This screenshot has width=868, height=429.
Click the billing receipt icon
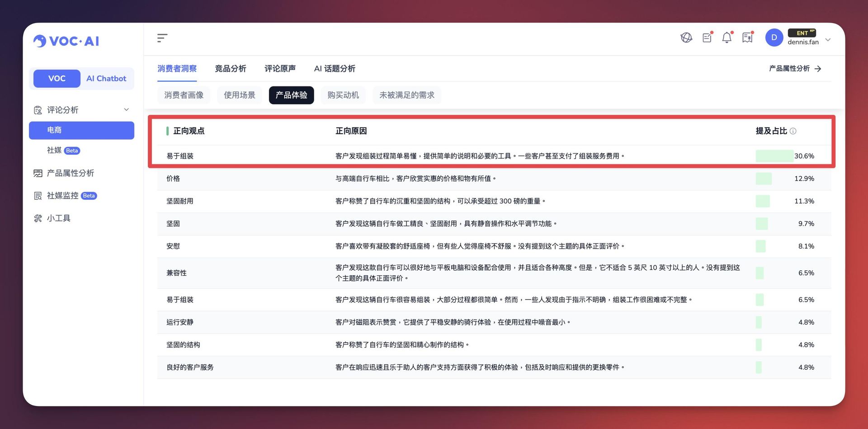pos(747,38)
